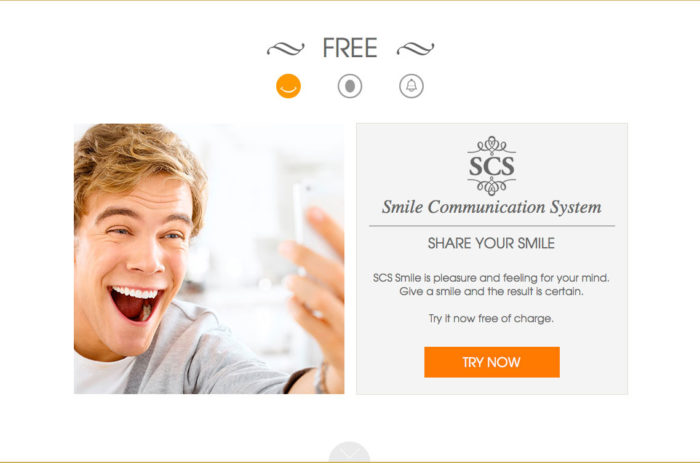Click the floral ornament below SCS letters
700x463 pixels.
point(492,186)
